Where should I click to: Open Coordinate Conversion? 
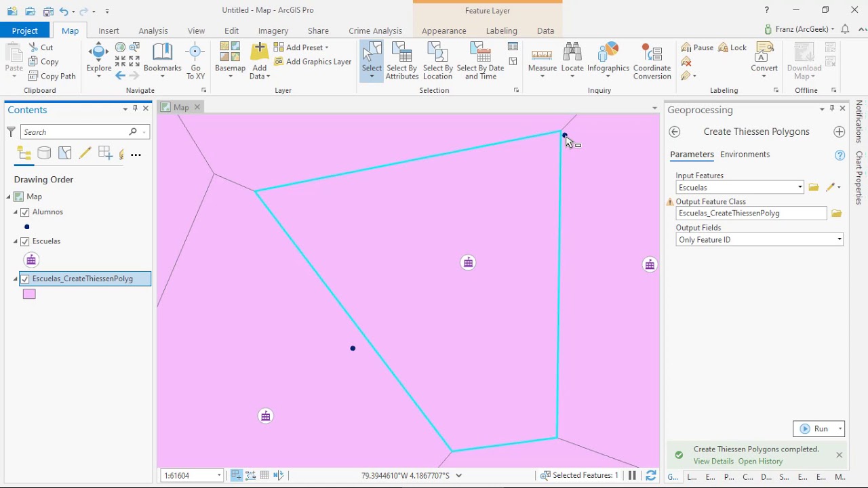pyautogui.click(x=652, y=60)
